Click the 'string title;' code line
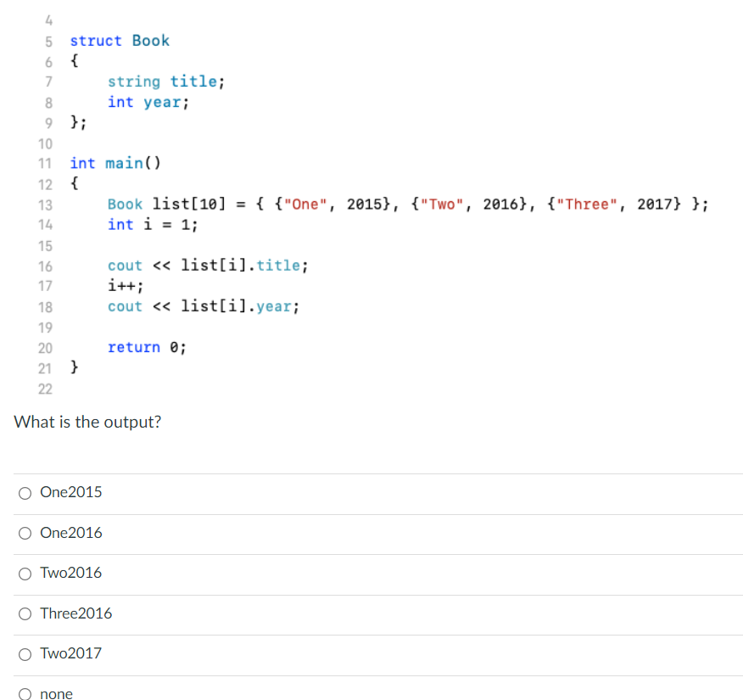The image size is (743, 700). (x=166, y=81)
